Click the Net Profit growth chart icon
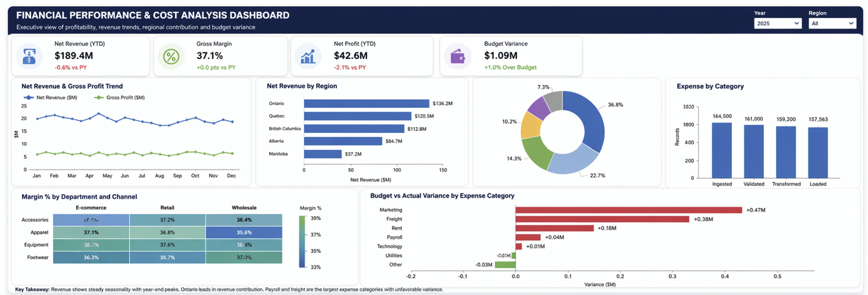Screen dimensions: 868x295 308,56
